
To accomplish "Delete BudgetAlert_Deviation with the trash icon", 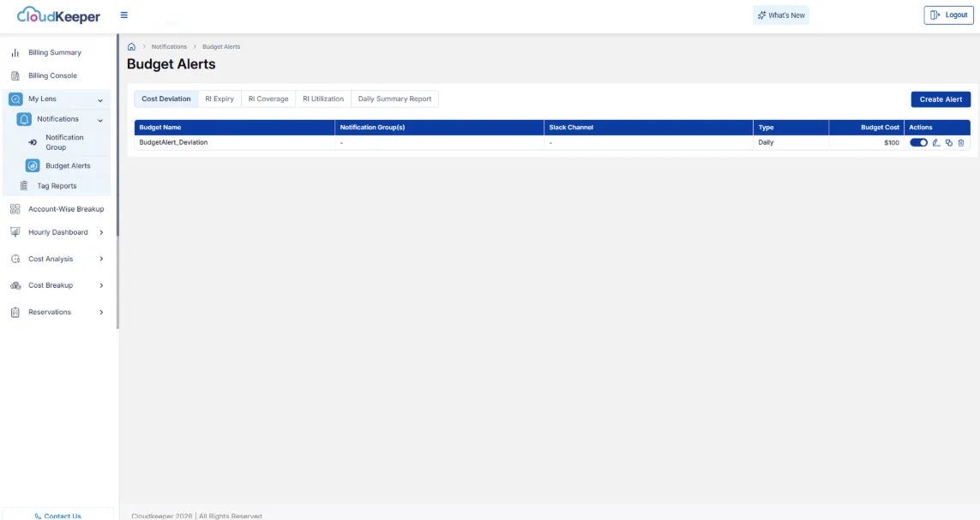I will coord(961,142).
